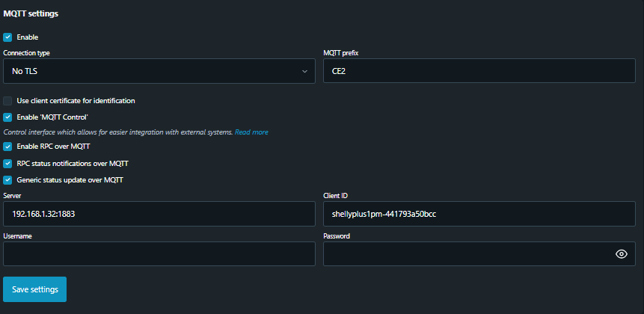The height and width of the screenshot is (314, 644).
Task: Toggle the Enable 'MQTT Control' checkbox
Action: click(x=7, y=117)
